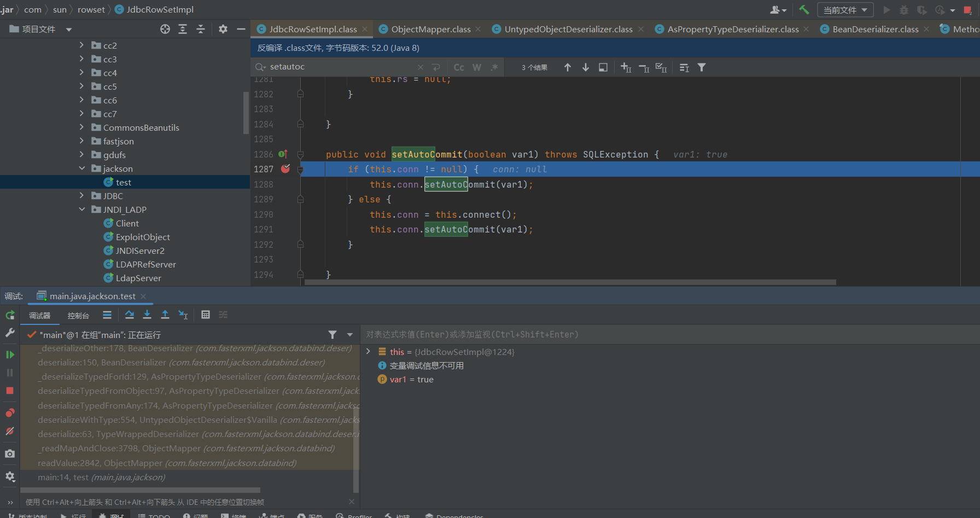Open thread selector dropdown arrow in frames
This screenshot has width=980, height=518.
click(x=350, y=334)
